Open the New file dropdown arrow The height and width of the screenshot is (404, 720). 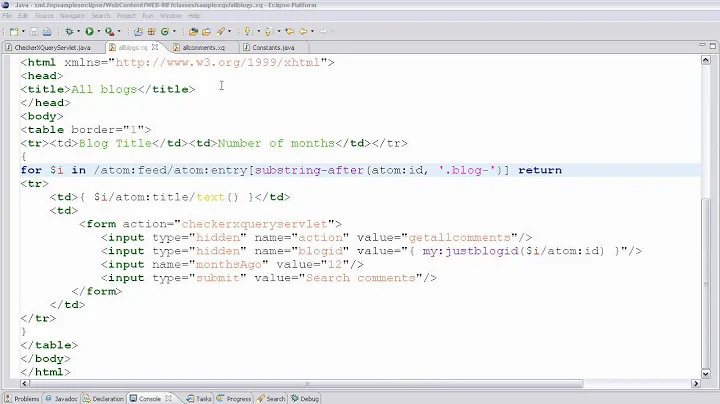tap(23, 32)
